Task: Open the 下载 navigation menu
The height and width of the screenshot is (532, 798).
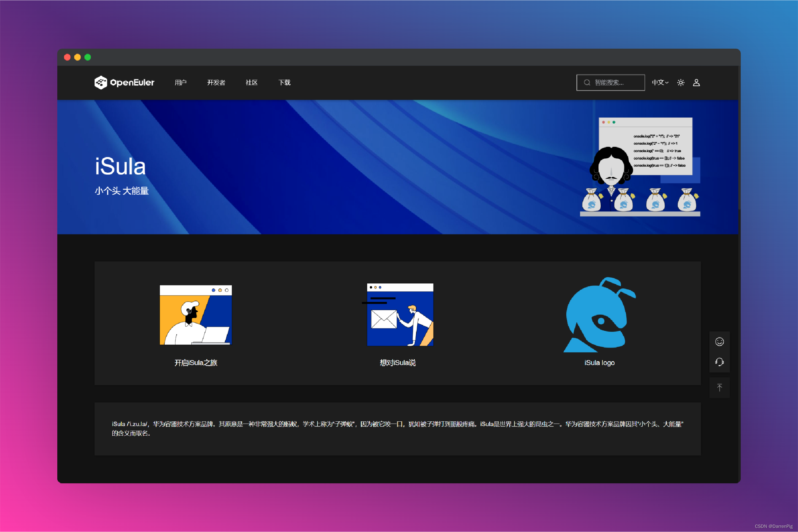Action: [x=284, y=82]
